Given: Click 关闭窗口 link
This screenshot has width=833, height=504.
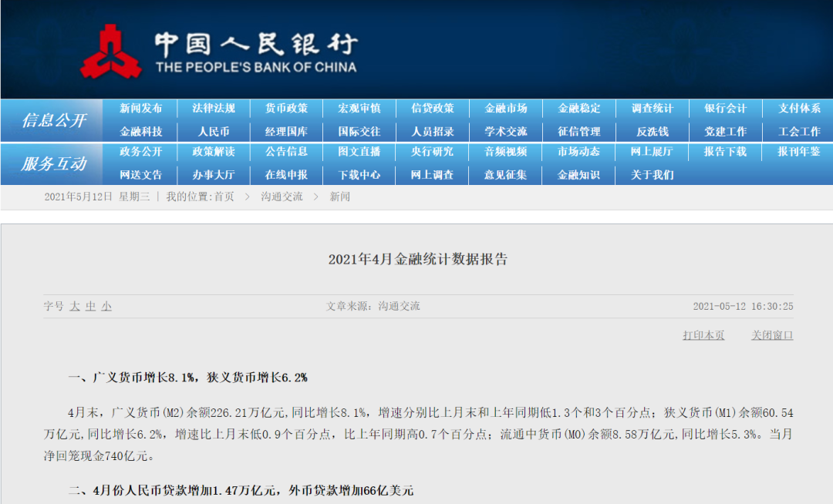Looking at the screenshot, I should coord(772,335).
